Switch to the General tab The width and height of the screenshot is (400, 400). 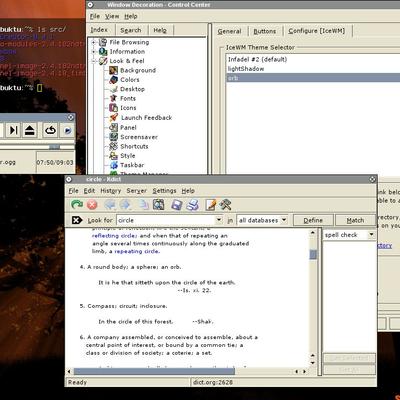tap(229, 31)
